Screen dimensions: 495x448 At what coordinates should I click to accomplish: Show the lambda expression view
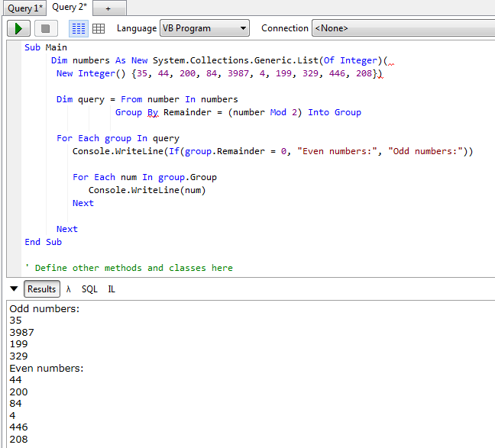point(69,289)
